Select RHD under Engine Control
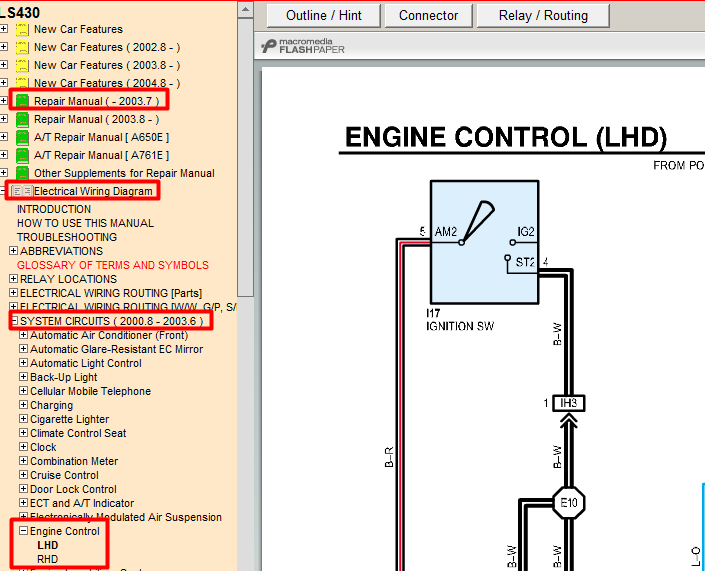 point(48,559)
